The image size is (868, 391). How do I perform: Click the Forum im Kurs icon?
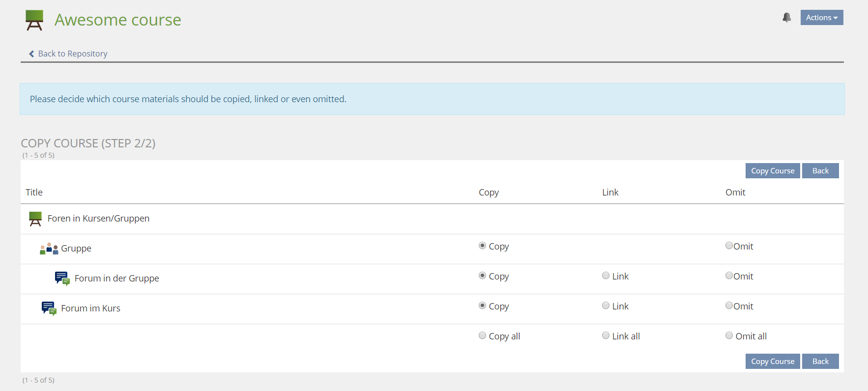49,308
